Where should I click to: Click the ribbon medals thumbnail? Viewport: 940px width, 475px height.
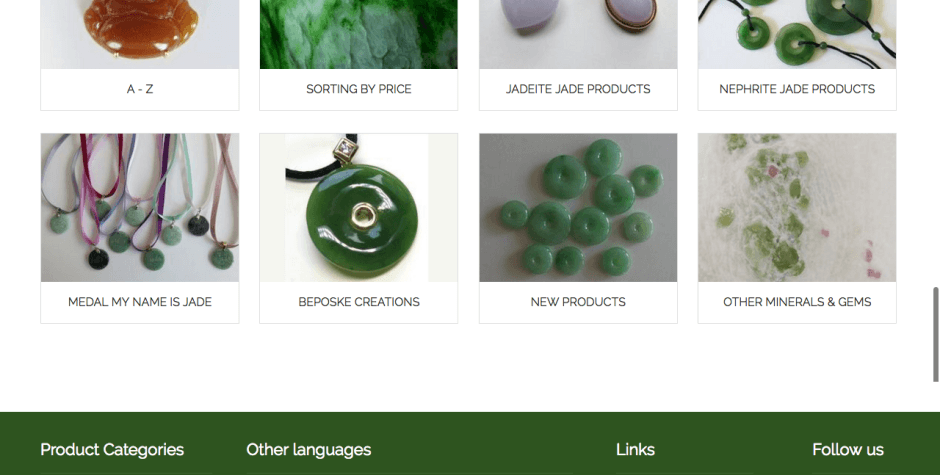(140, 208)
